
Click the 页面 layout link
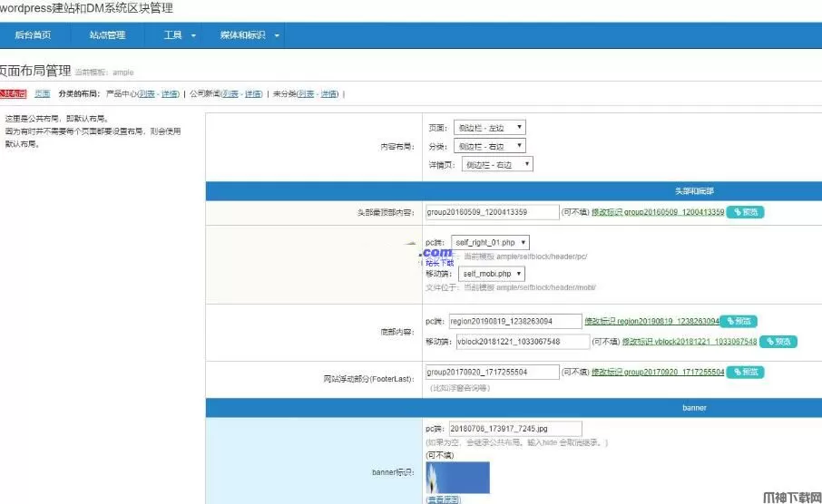pyautogui.click(x=42, y=93)
